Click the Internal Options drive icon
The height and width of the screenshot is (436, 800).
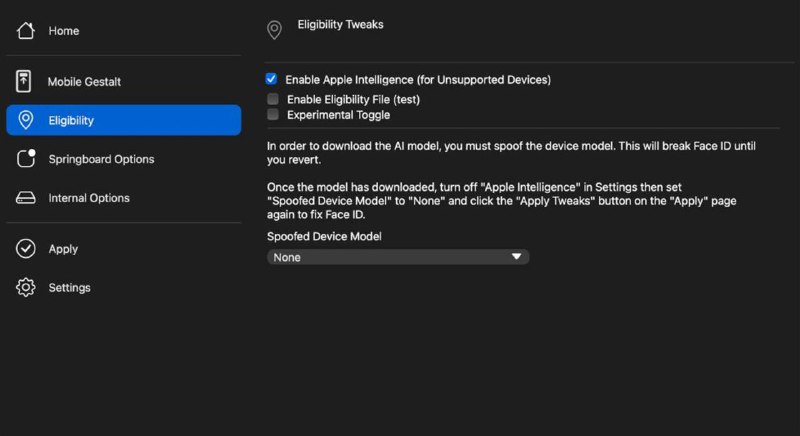click(26, 198)
